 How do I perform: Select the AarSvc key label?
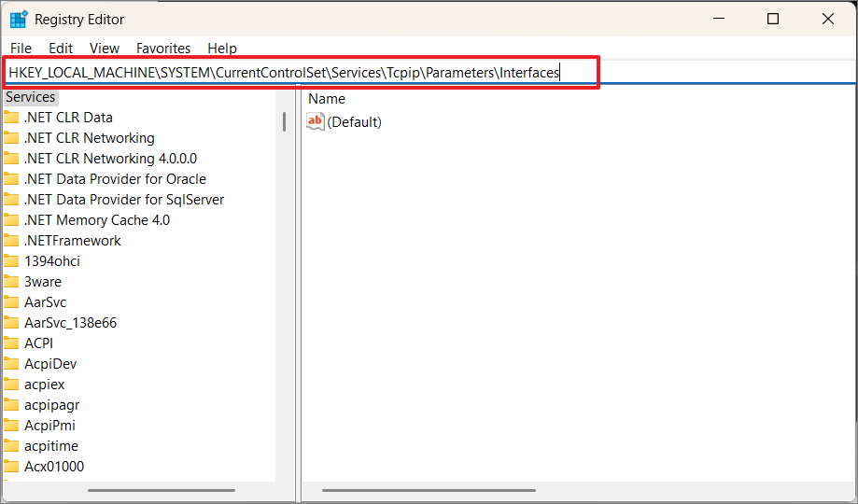[46, 302]
